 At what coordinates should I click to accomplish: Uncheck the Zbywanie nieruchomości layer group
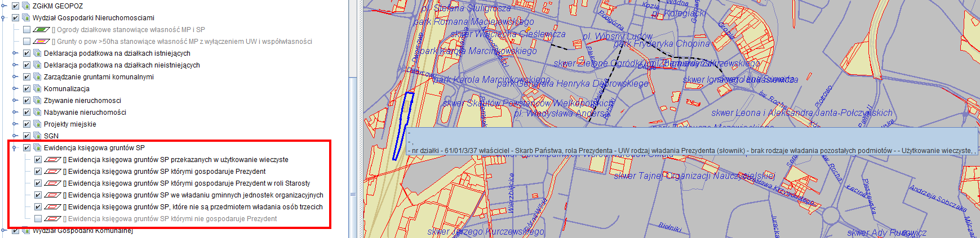[26, 101]
